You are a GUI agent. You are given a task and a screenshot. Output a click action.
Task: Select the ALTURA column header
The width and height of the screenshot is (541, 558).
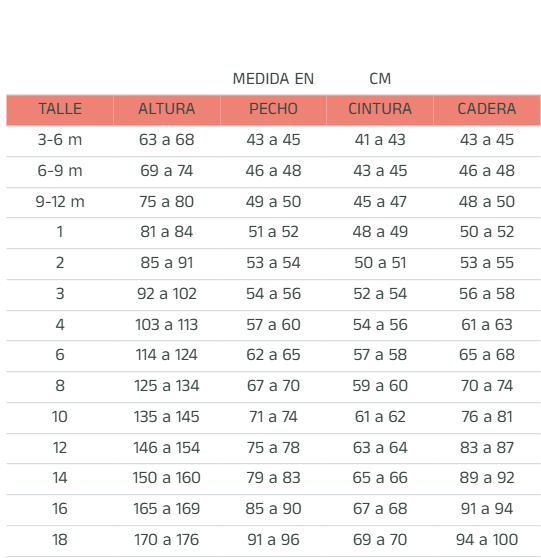pyautogui.click(x=167, y=109)
